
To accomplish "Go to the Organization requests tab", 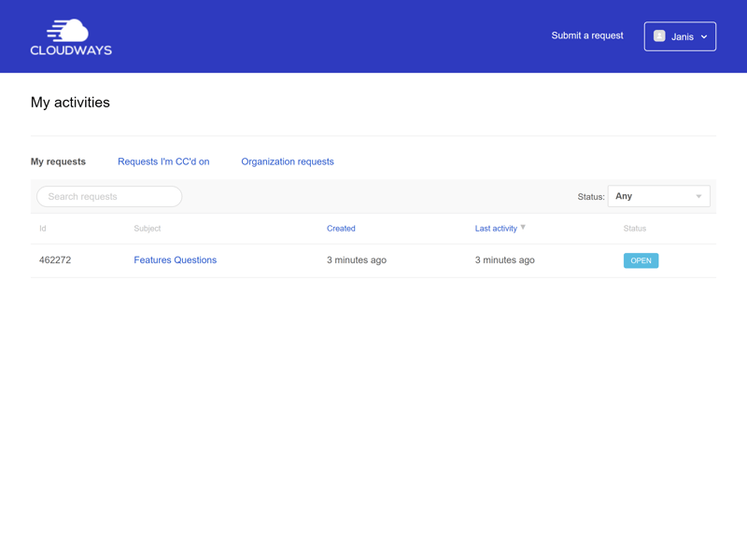I will point(288,161).
